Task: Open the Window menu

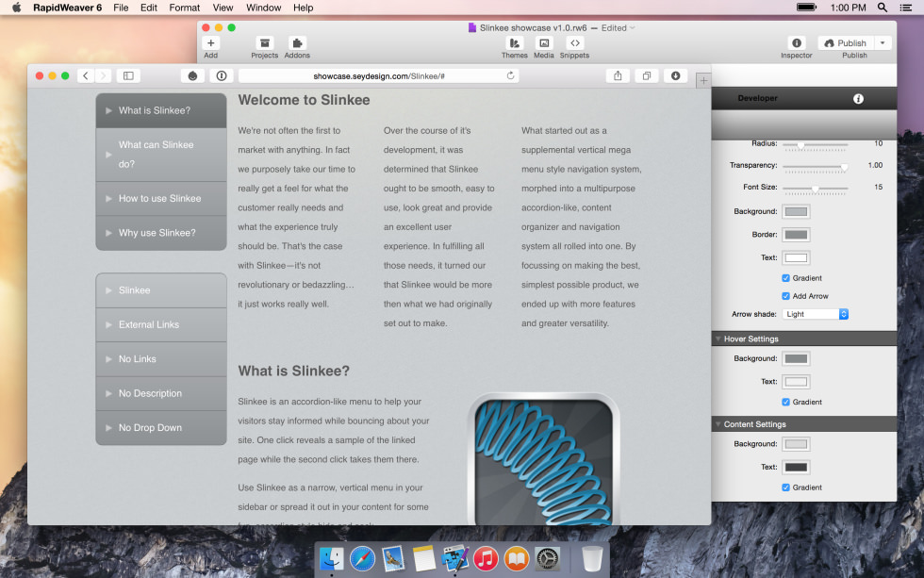Action: point(263,8)
